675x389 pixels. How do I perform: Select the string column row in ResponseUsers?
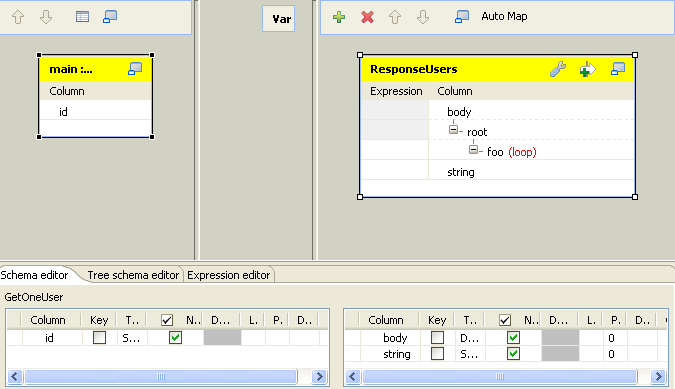click(x=497, y=172)
